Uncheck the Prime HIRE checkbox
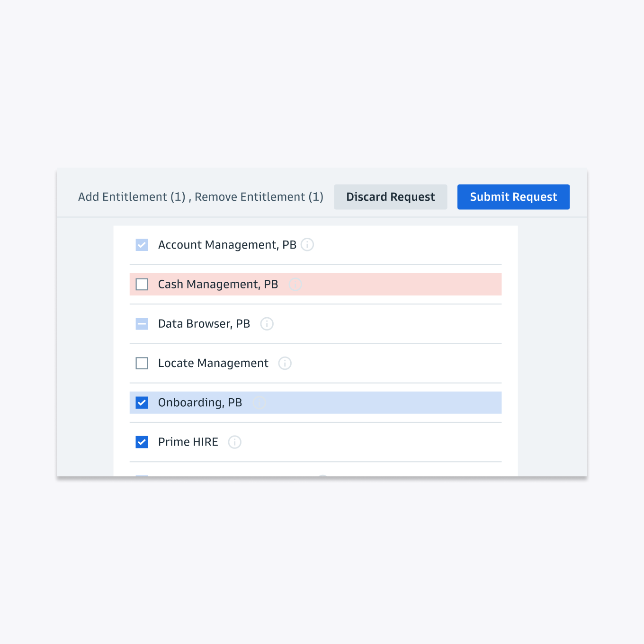 [142, 442]
